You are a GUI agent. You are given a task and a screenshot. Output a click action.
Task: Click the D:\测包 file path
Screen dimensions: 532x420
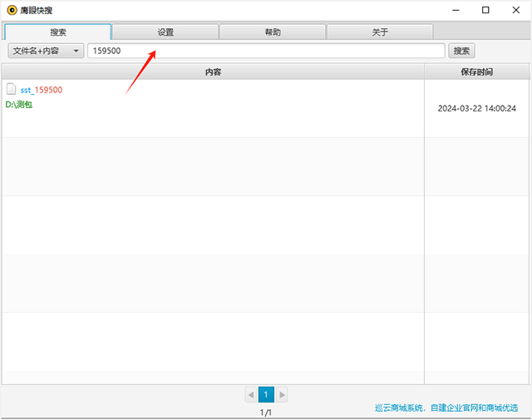pos(19,106)
